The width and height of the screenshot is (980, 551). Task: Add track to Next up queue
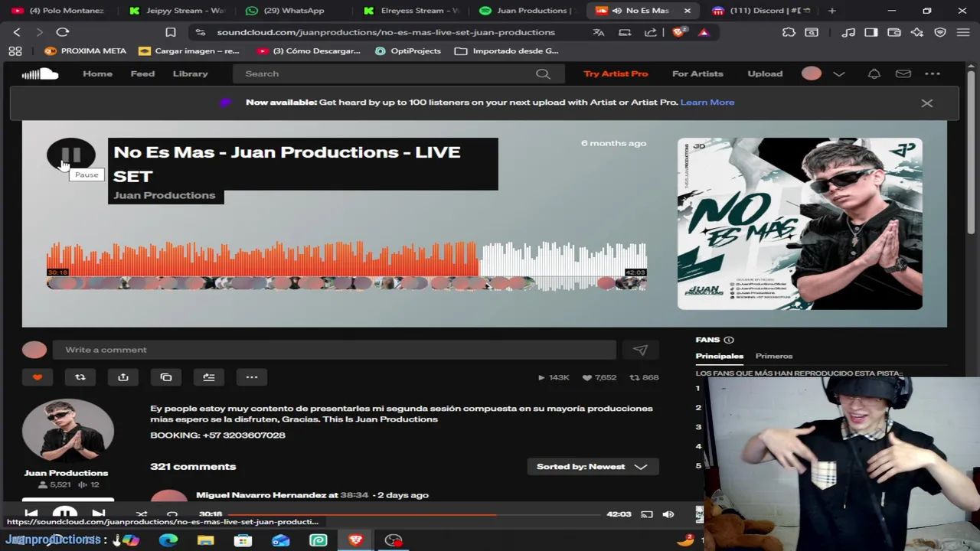click(209, 377)
